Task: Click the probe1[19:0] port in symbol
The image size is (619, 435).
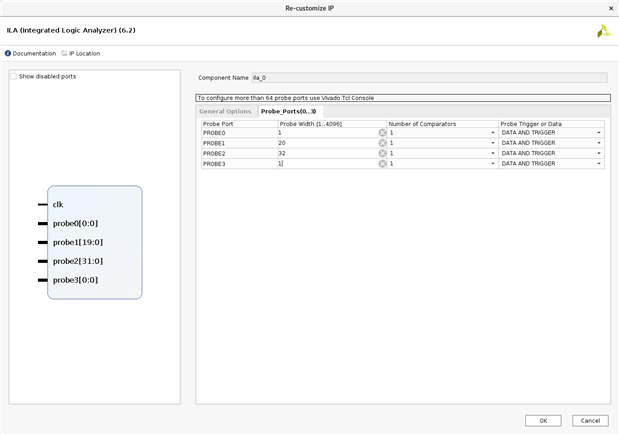Action: click(x=78, y=242)
